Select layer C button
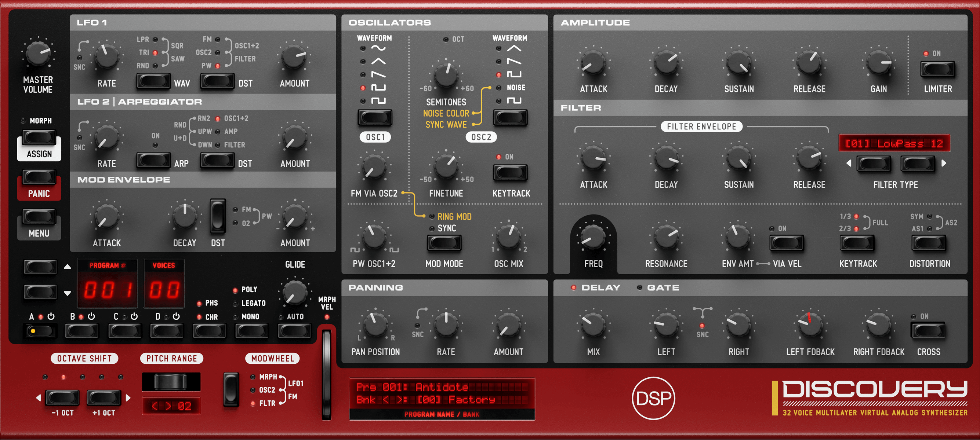 pyautogui.click(x=125, y=331)
